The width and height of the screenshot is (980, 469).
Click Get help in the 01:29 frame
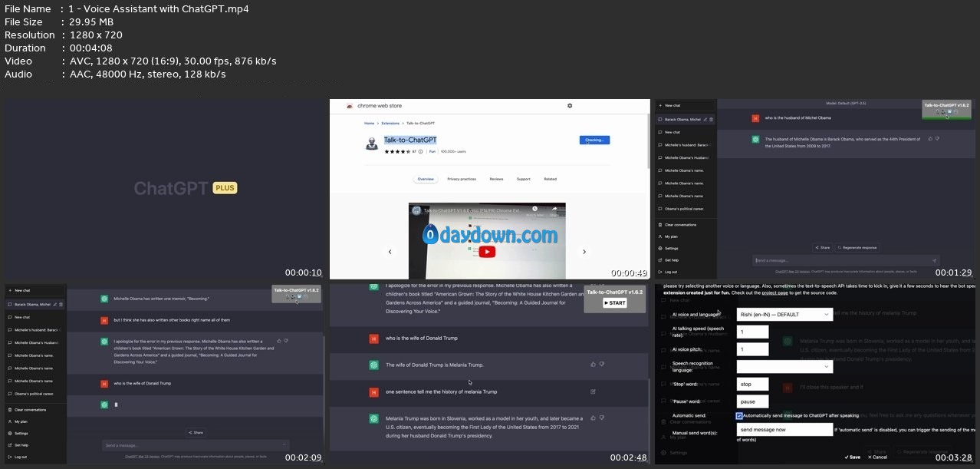tap(684, 259)
